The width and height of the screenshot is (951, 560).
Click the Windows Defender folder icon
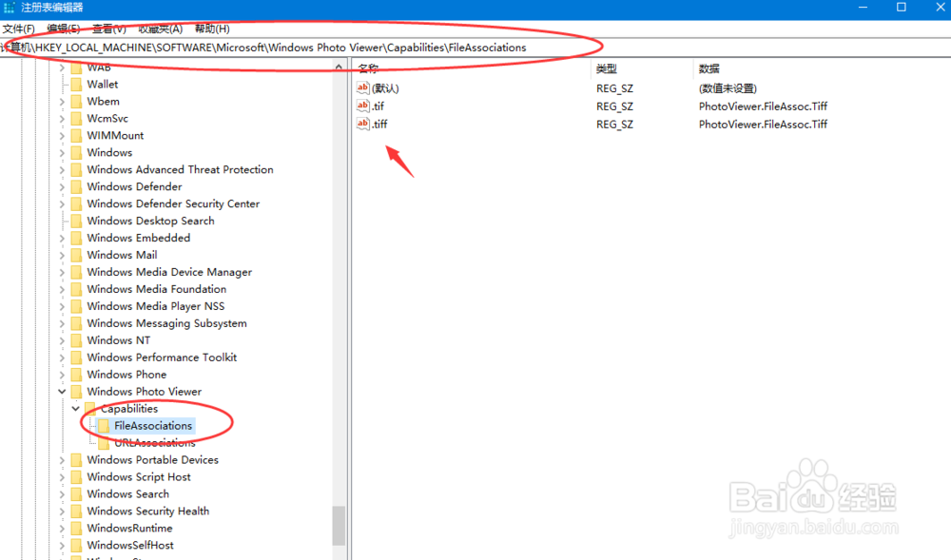(x=76, y=186)
